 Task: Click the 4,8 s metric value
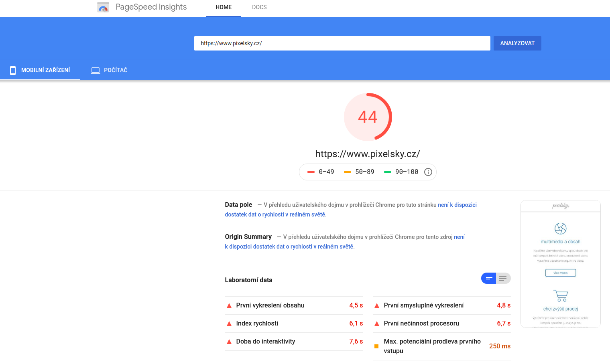(504, 305)
